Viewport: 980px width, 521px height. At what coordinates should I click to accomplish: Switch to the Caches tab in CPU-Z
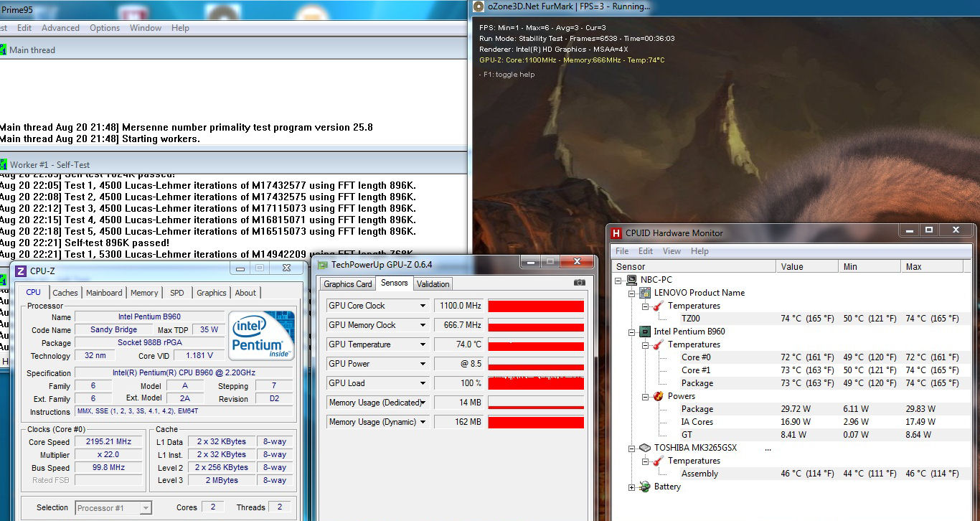click(65, 293)
